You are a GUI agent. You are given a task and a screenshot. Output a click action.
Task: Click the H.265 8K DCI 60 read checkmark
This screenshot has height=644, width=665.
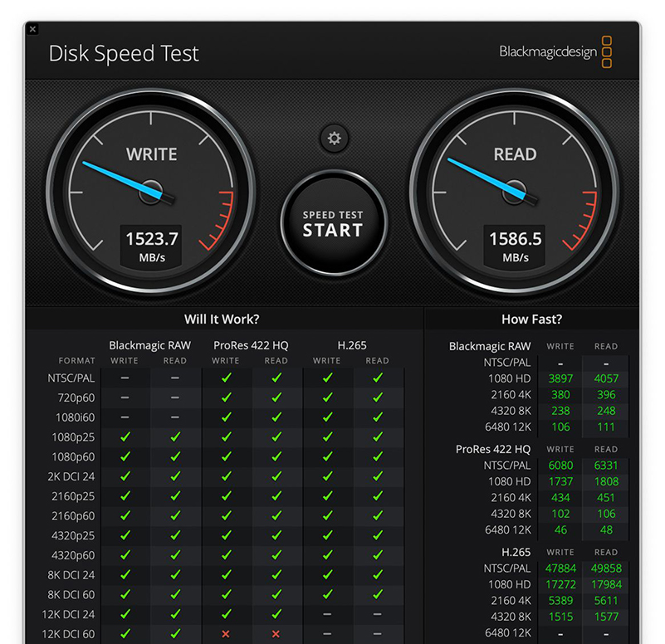tap(378, 594)
